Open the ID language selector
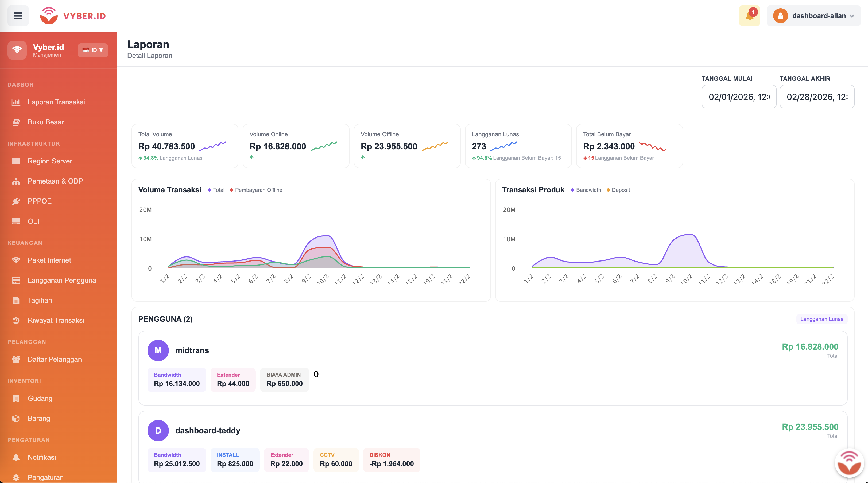The height and width of the screenshot is (483, 868). click(x=92, y=50)
